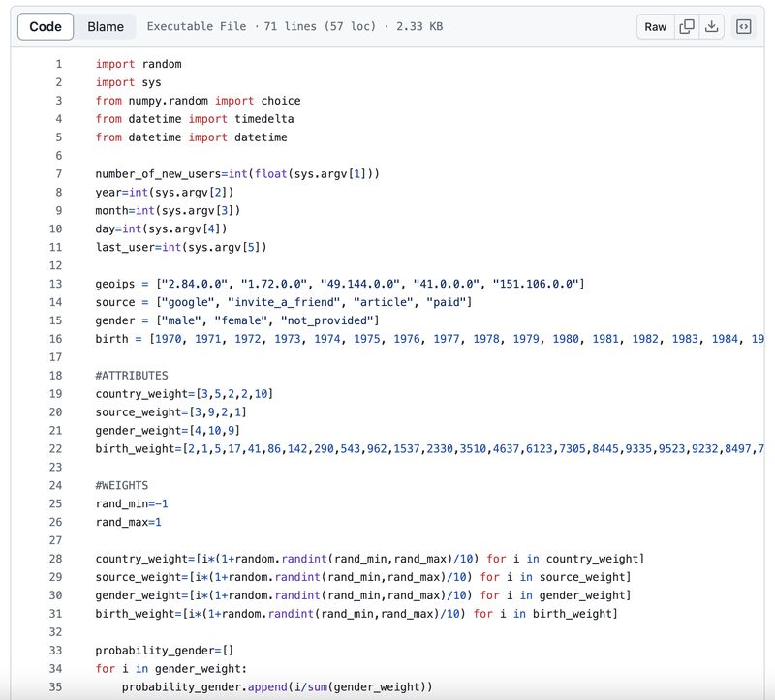
Task: Click 'choice' in the numpy.random import line
Action: pos(281,101)
